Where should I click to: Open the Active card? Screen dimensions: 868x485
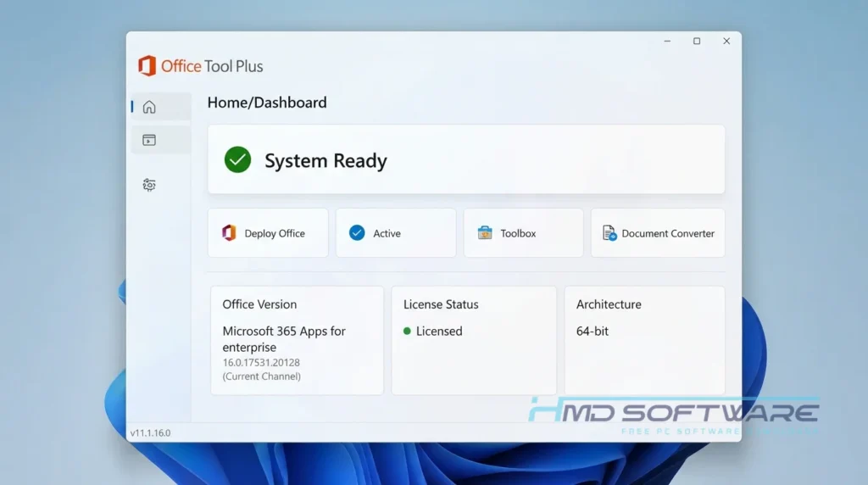tap(396, 232)
